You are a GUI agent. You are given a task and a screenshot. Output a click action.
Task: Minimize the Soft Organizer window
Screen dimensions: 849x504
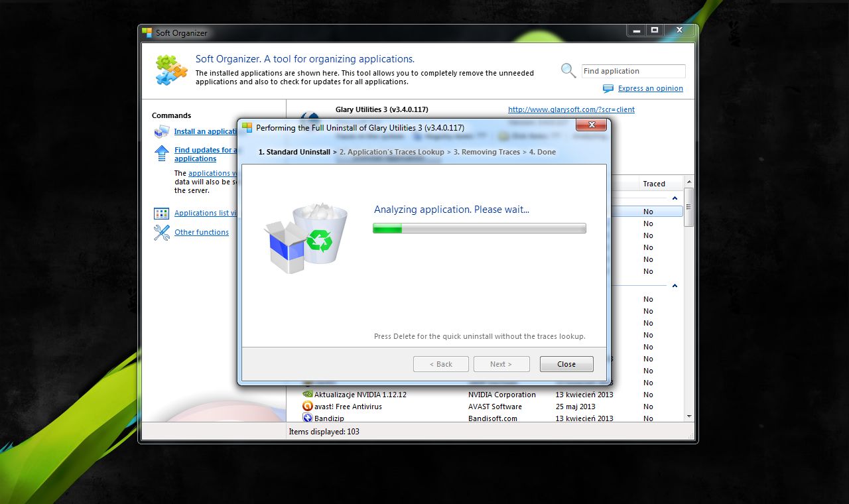coord(636,31)
